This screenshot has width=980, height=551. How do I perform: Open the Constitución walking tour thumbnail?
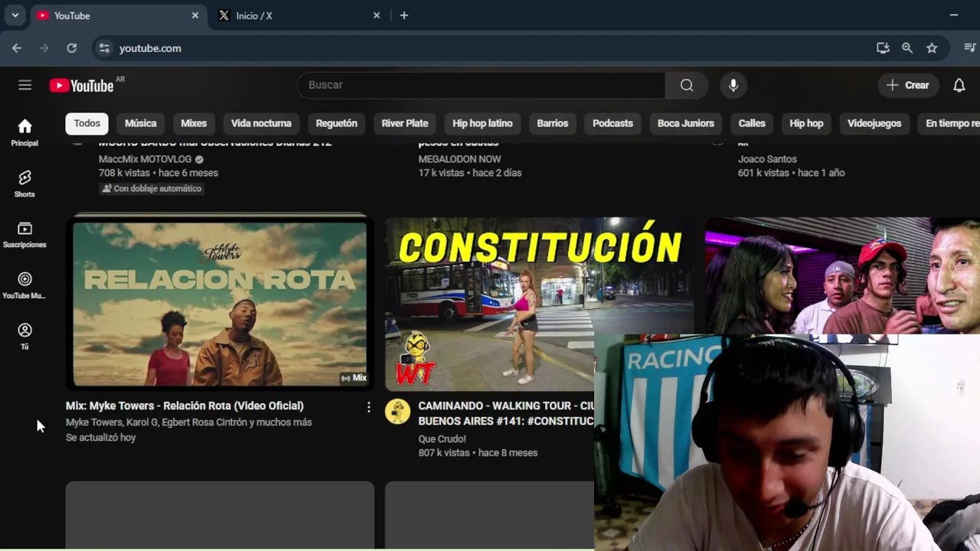[x=539, y=303]
